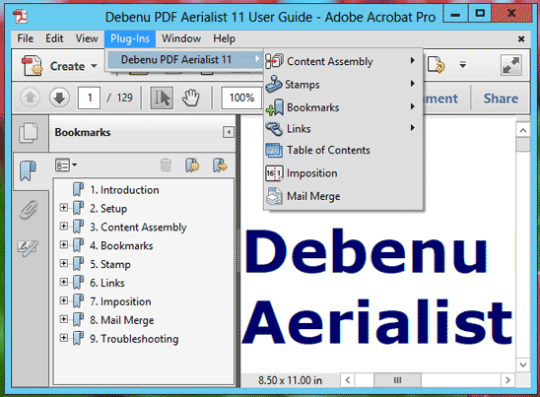This screenshot has height=397, width=540.
Task: Open the Page Thumbnails panel icon
Action: tap(28, 133)
